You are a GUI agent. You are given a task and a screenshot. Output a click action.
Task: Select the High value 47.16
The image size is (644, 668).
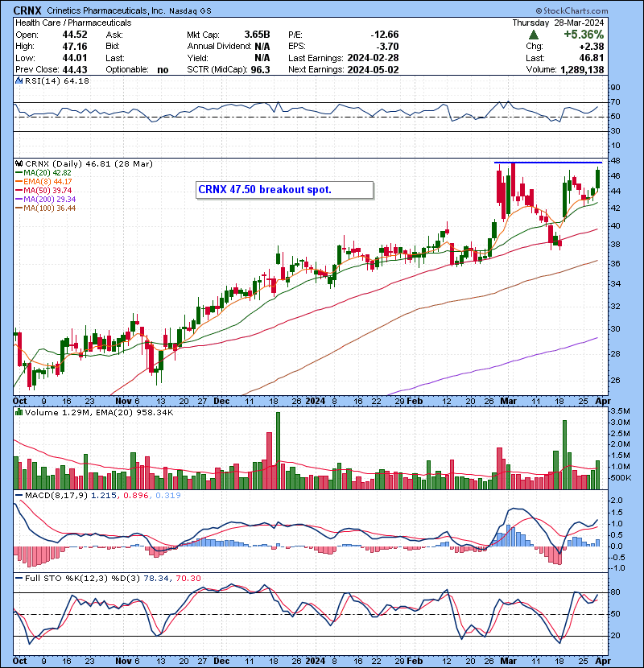(x=75, y=46)
